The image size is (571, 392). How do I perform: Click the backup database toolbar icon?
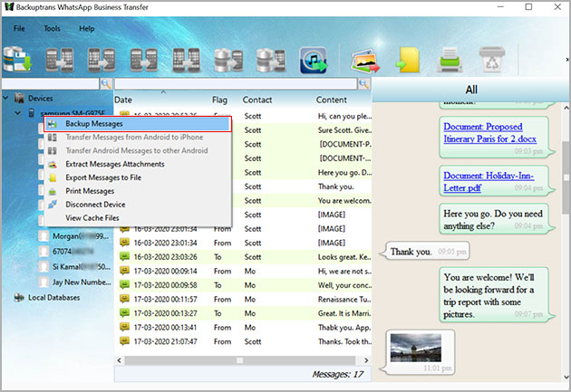20,59
